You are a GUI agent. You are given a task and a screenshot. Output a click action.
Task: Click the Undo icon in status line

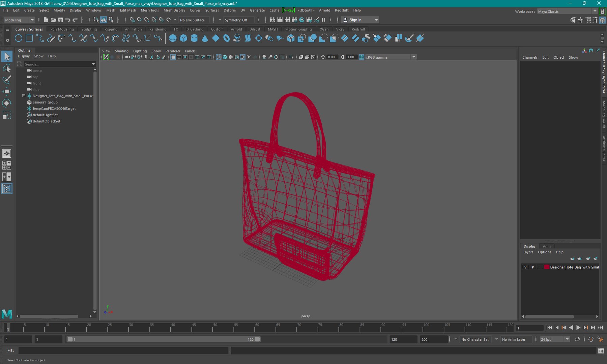68,20
